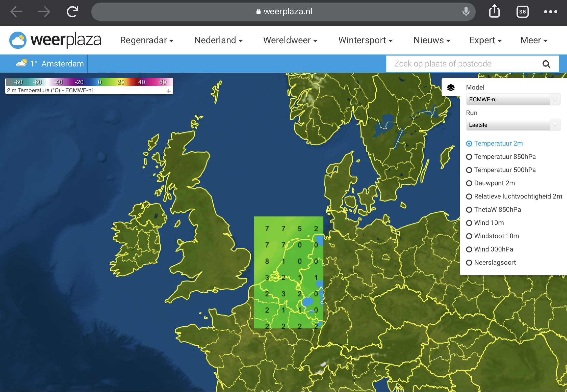Open the browser three-dots menu
The image size is (567, 392).
pyautogui.click(x=550, y=12)
